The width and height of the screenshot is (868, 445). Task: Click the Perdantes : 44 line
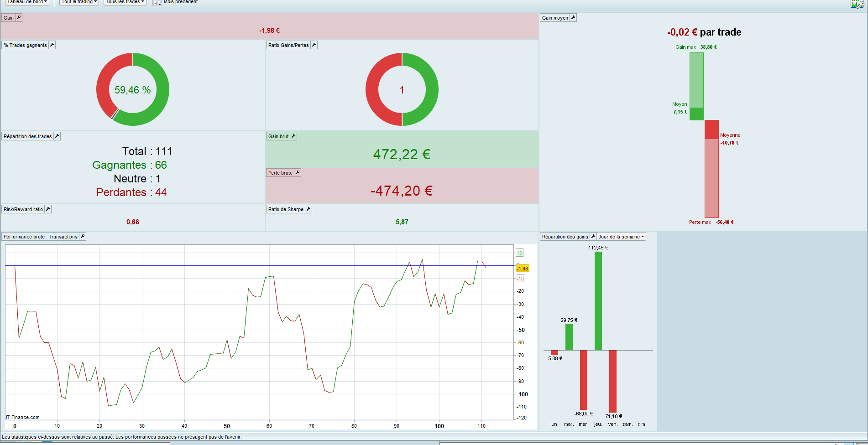[x=131, y=192]
